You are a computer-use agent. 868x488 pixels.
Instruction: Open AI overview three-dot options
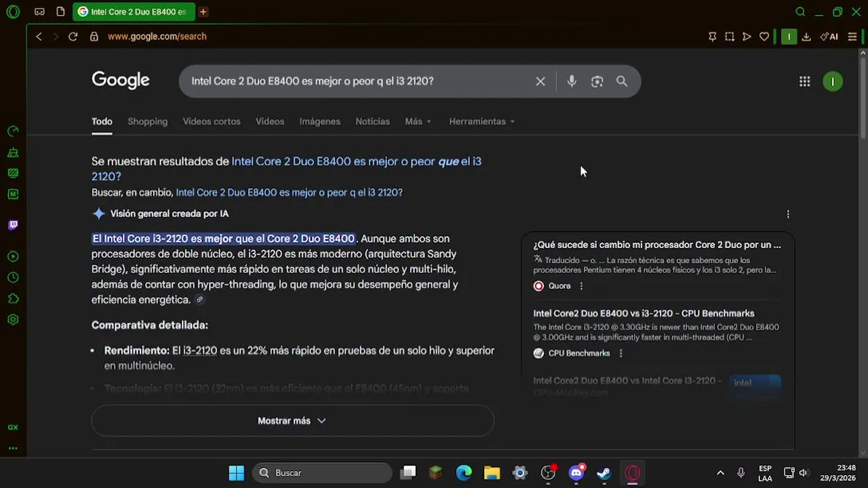point(788,214)
